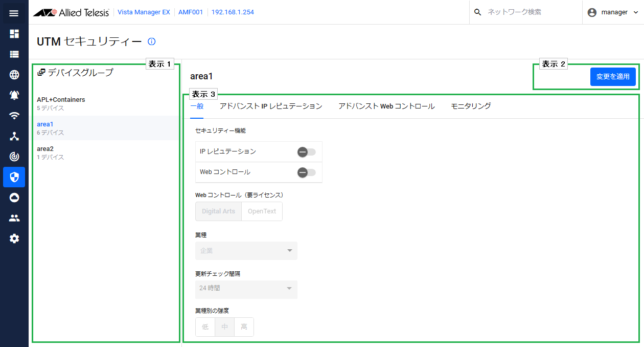
Task: Open the 業種 dropdown showing 企業
Action: pyautogui.click(x=246, y=251)
